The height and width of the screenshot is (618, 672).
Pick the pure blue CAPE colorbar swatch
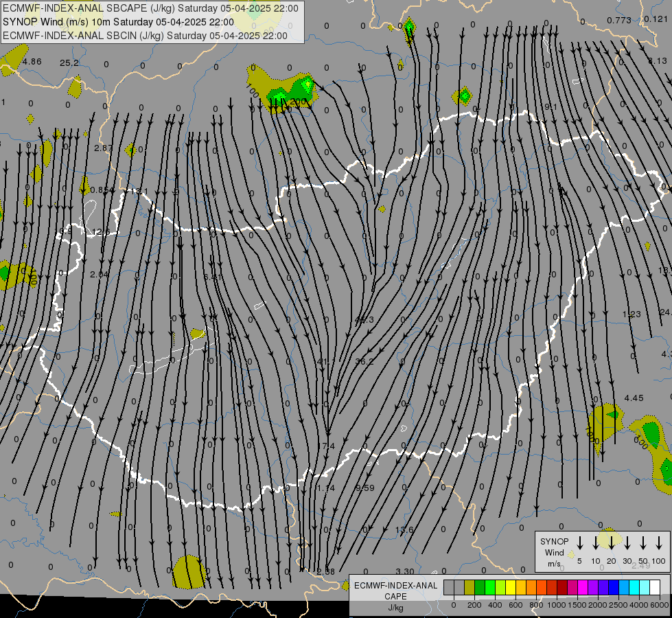(x=614, y=587)
